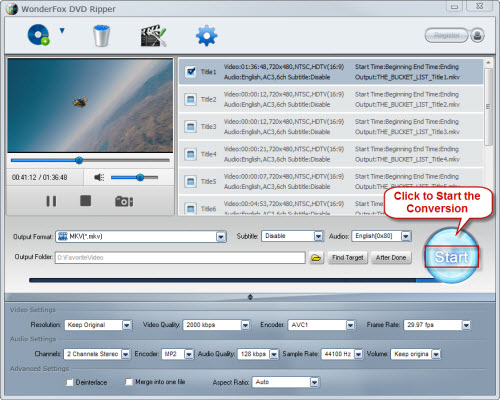Click the After Done button
Image resolution: width=500 pixels, height=400 pixels.
tap(391, 257)
